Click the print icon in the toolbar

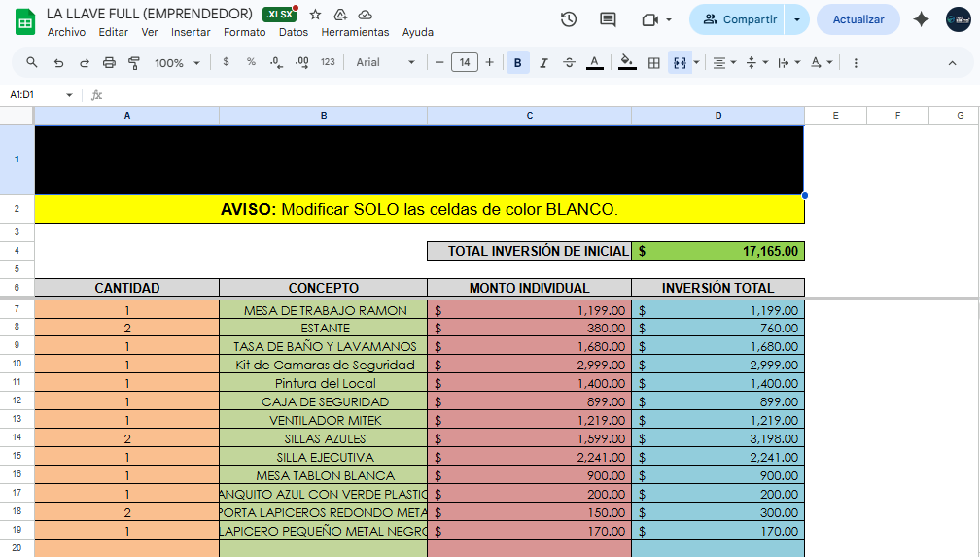pyautogui.click(x=109, y=62)
